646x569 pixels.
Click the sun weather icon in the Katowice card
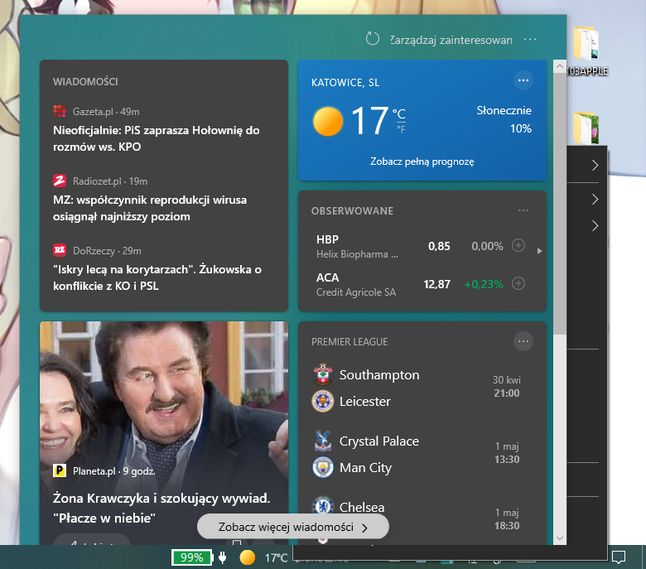point(328,121)
